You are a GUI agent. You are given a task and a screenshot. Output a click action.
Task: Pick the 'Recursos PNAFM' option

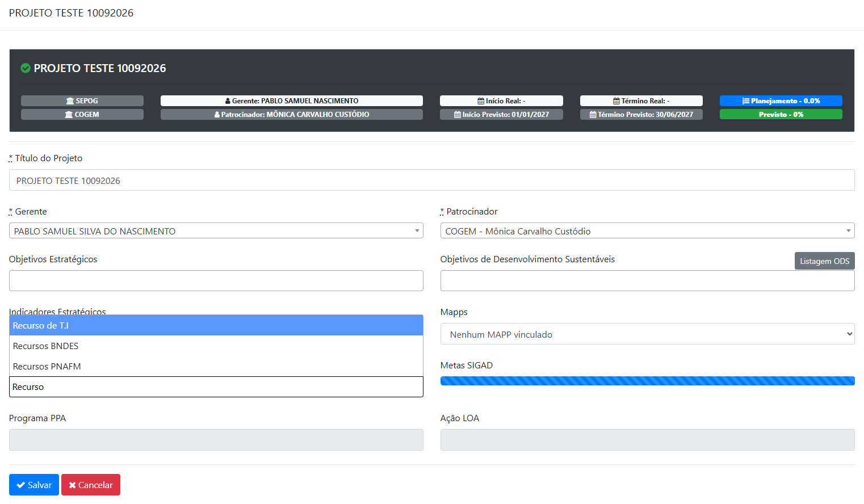[216, 366]
